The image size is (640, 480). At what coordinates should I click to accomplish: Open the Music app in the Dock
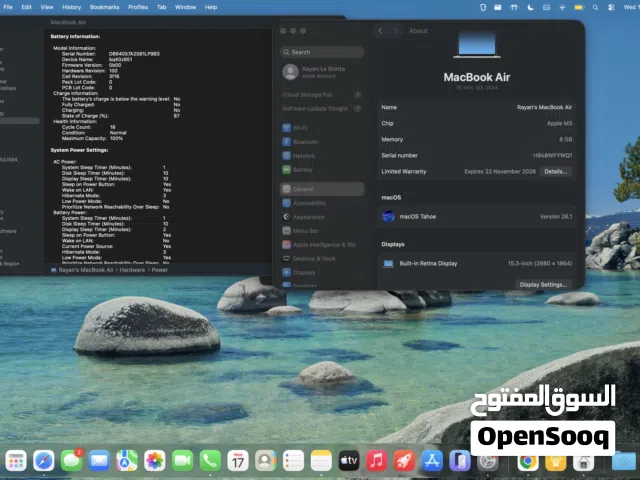tap(377, 461)
